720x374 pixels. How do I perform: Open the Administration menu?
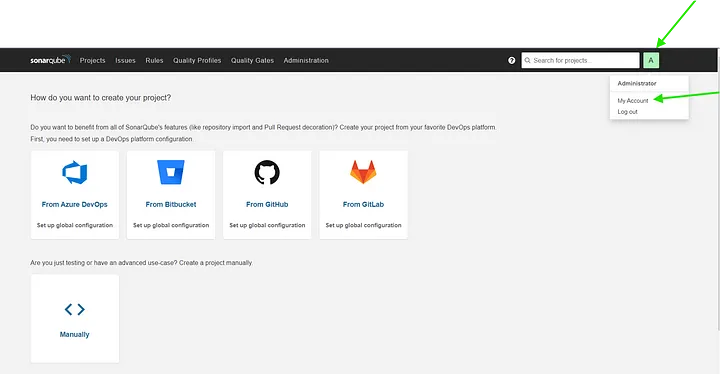click(306, 60)
